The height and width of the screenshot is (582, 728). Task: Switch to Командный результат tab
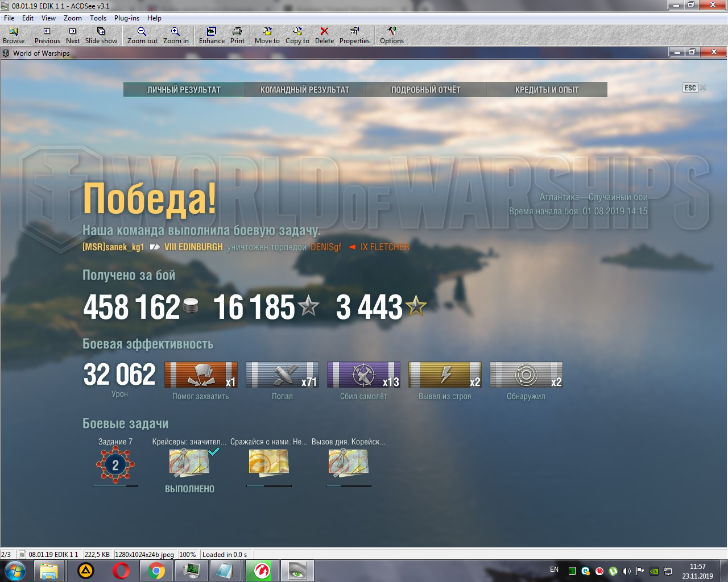coord(305,90)
